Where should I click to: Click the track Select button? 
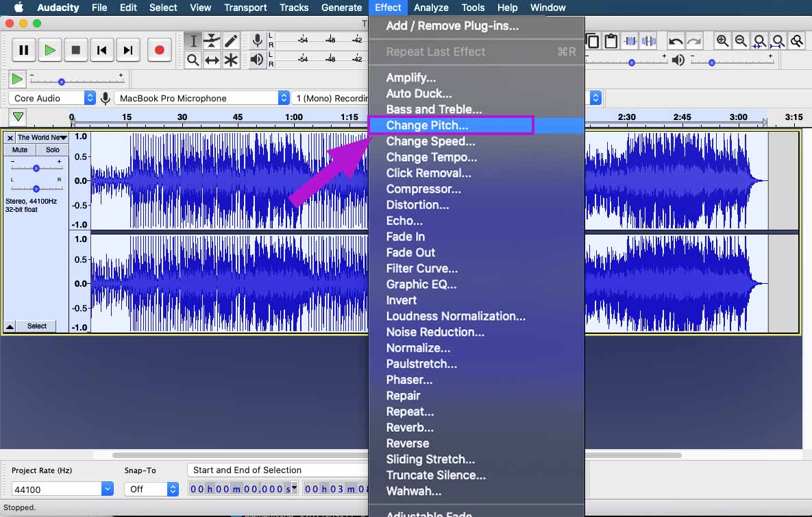37,326
